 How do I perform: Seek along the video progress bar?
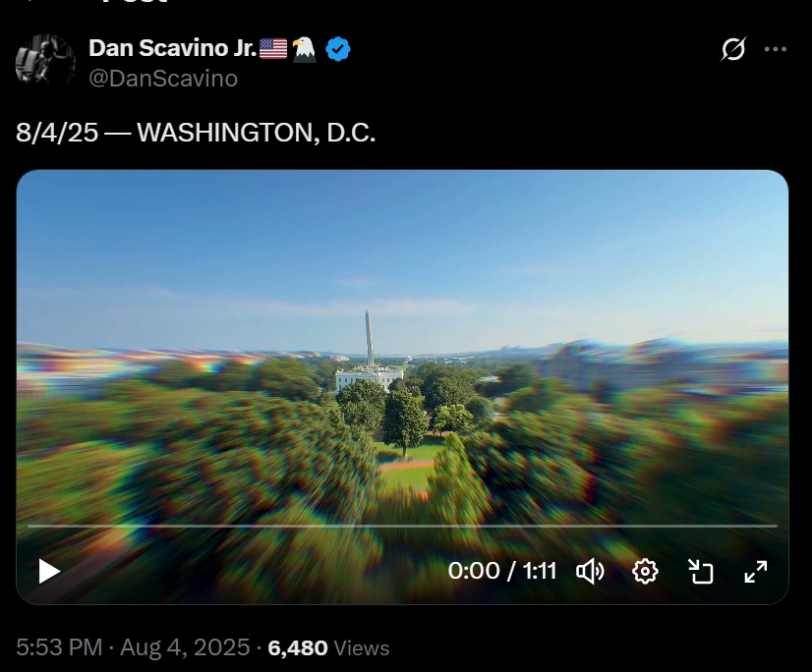[x=402, y=526]
